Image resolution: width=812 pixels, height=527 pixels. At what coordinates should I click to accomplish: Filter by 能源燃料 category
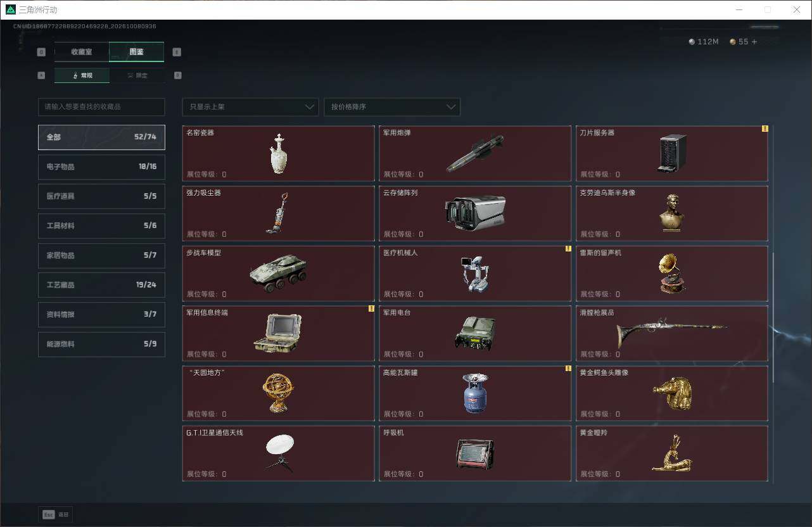pyautogui.click(x=101, y=344)
